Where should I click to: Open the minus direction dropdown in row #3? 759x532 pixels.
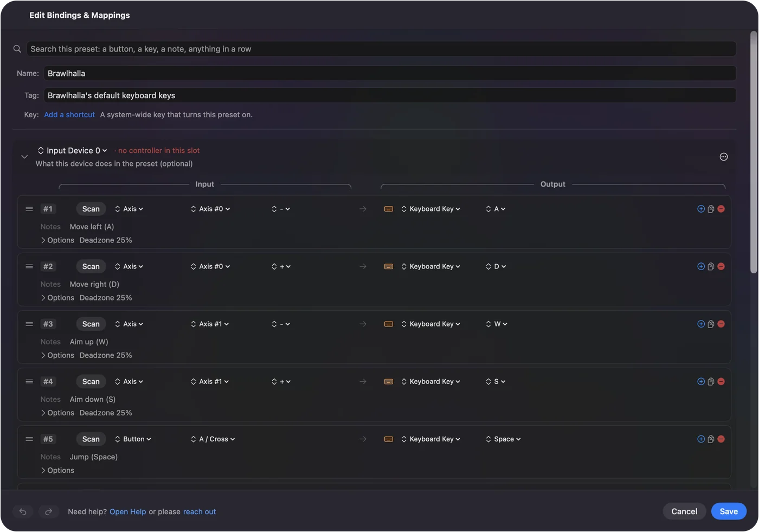pyautogui.click(x=281, y=324)
